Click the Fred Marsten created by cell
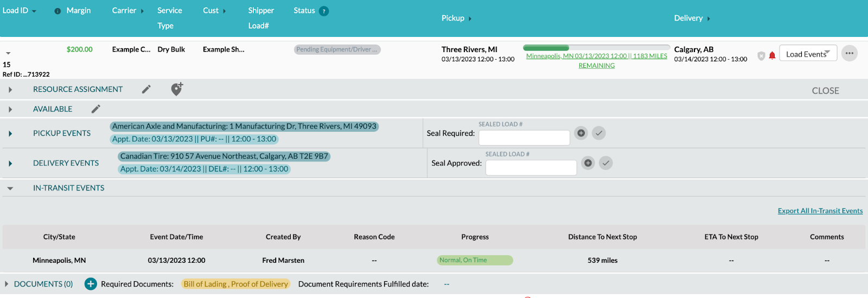Screen dimensions: 868x298 point(283,261)
